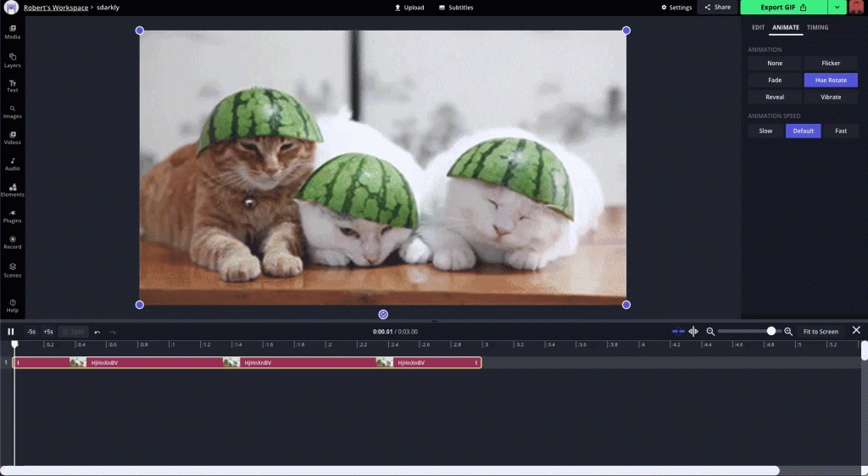Switch to the EDIT tab

click(758, 27)
